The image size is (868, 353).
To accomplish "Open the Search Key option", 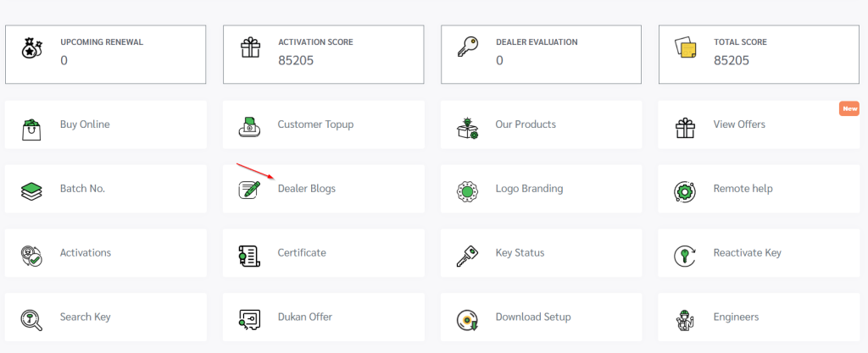I will point(85,317).
